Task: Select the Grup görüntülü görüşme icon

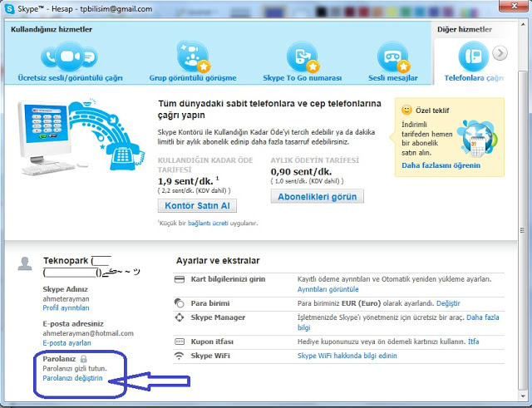Action: (x=193, y=57)
